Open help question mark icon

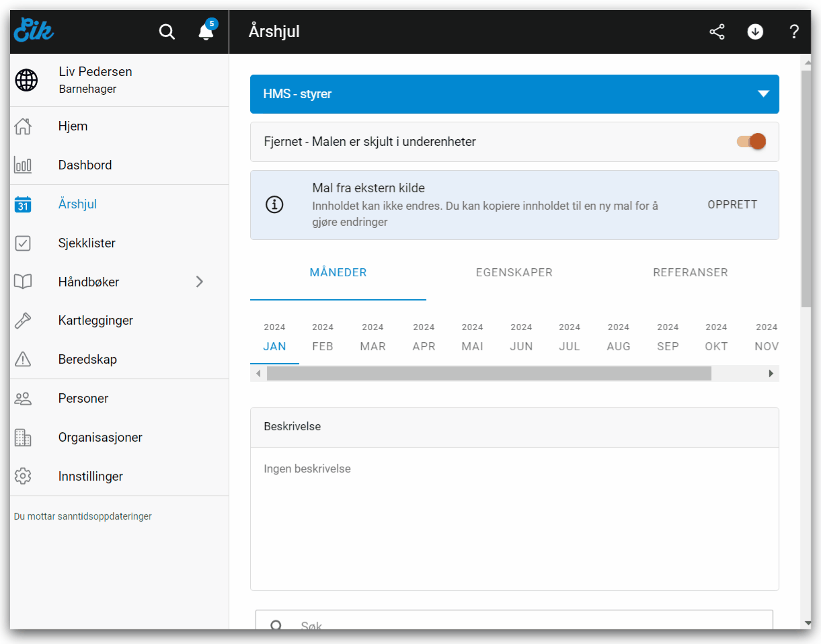[793, 32]
